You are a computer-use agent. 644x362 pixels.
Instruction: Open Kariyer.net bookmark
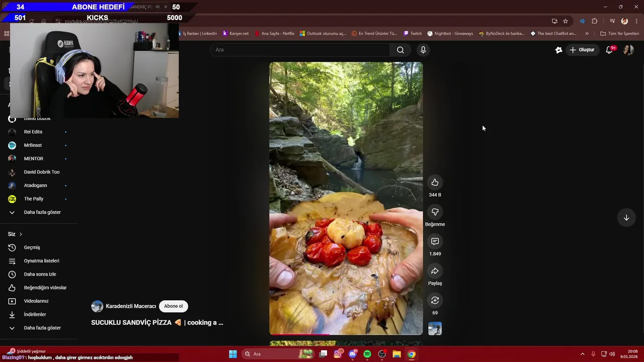(x=235, y=34)
